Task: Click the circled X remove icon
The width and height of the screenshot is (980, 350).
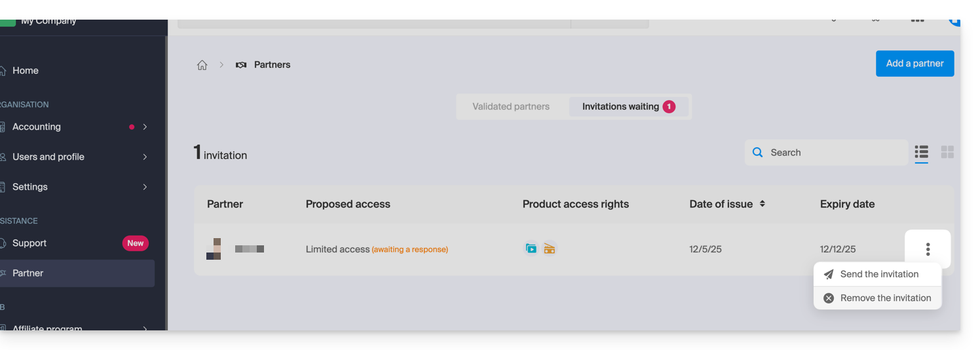Action: pos(829,298)
